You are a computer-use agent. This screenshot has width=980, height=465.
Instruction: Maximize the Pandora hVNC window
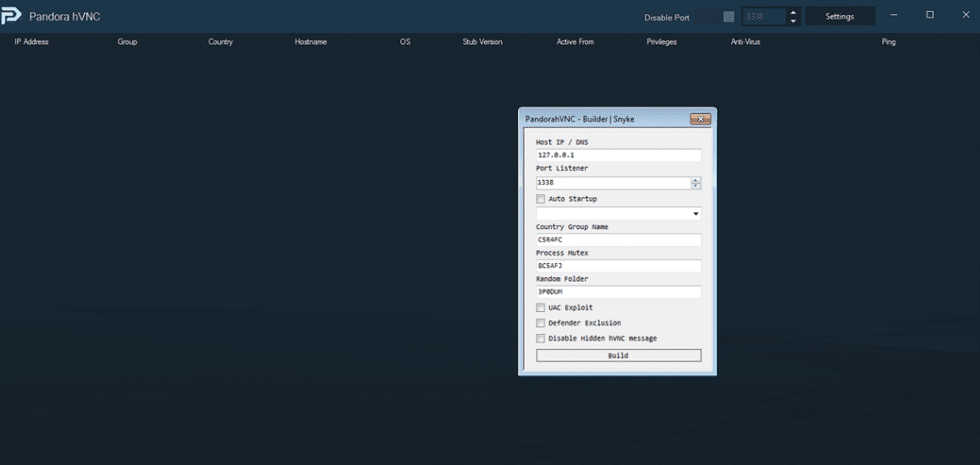click(x=930, y=15)
